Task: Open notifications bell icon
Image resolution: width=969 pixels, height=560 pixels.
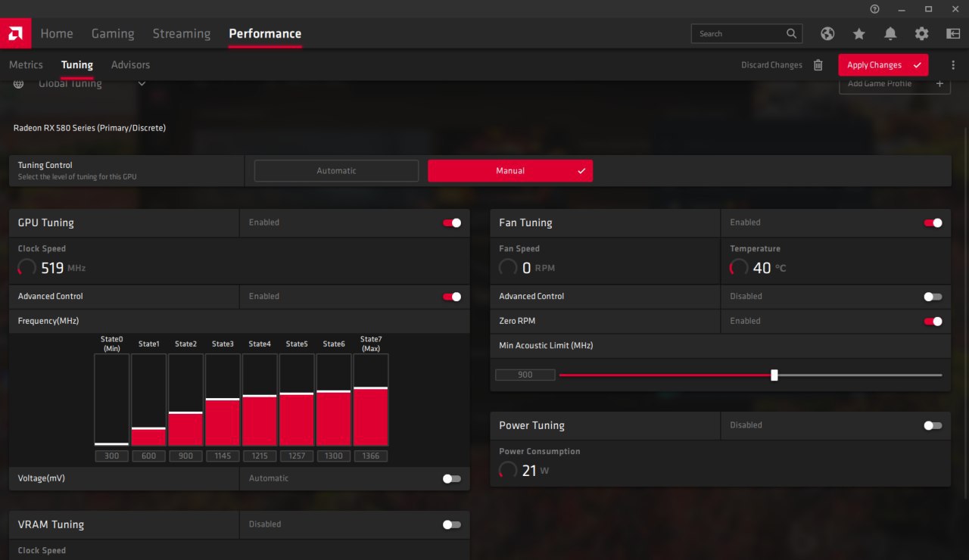Action: point(890,33)
